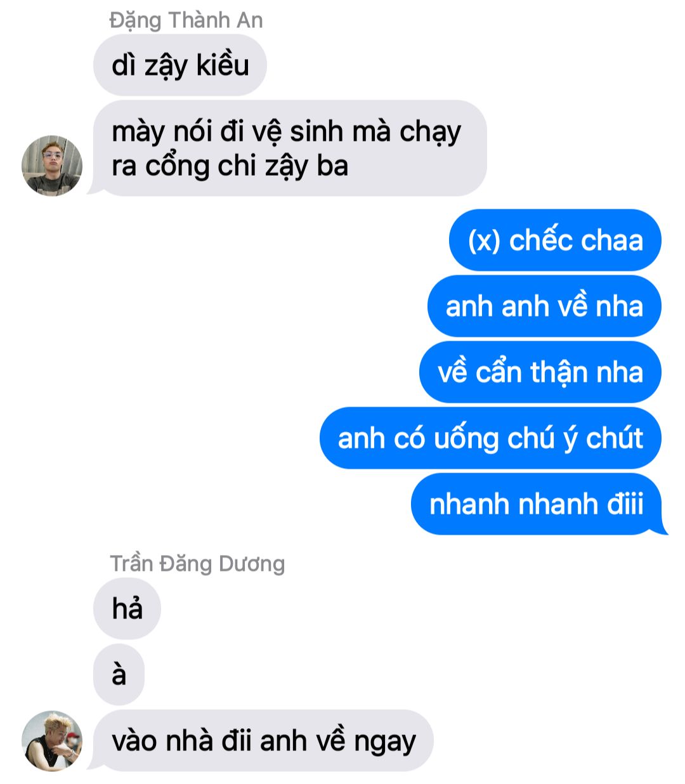
Task: Select the "nhanh nhanh điii" blue bubble
Action: (x=537, y=504)
